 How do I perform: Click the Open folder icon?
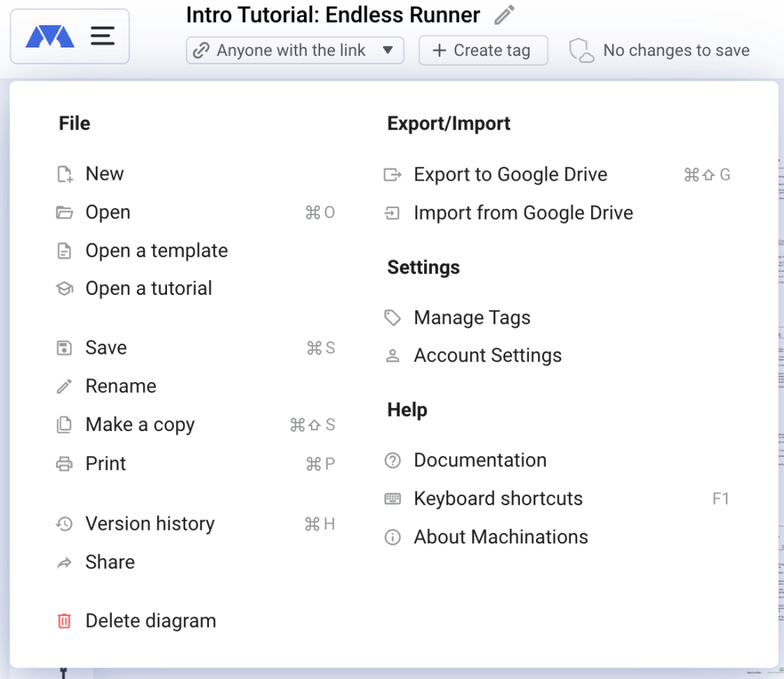click(64, 213)
